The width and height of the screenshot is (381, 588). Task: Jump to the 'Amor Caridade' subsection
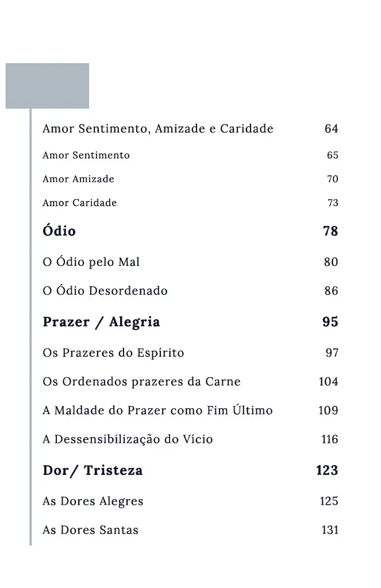79,203
